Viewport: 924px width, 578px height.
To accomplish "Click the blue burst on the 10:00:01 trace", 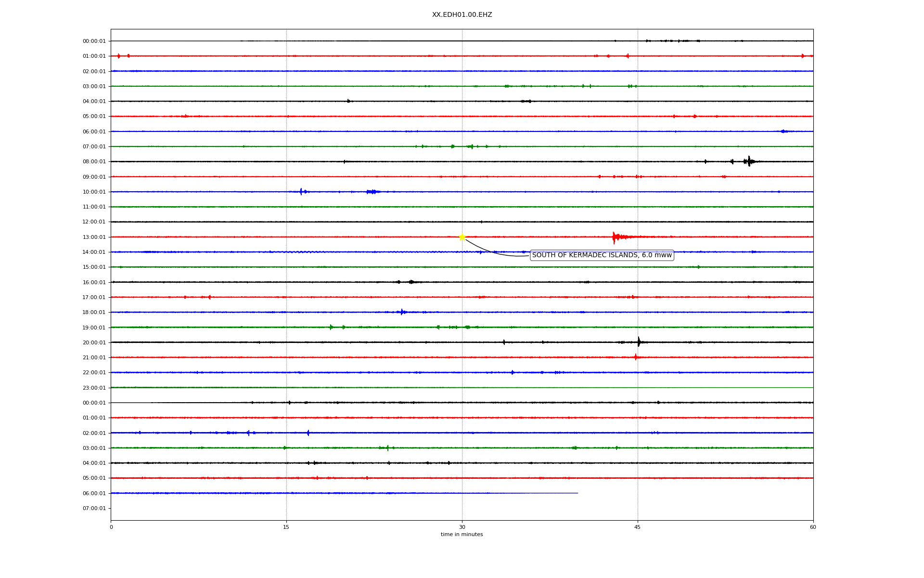I will [301, 192].
